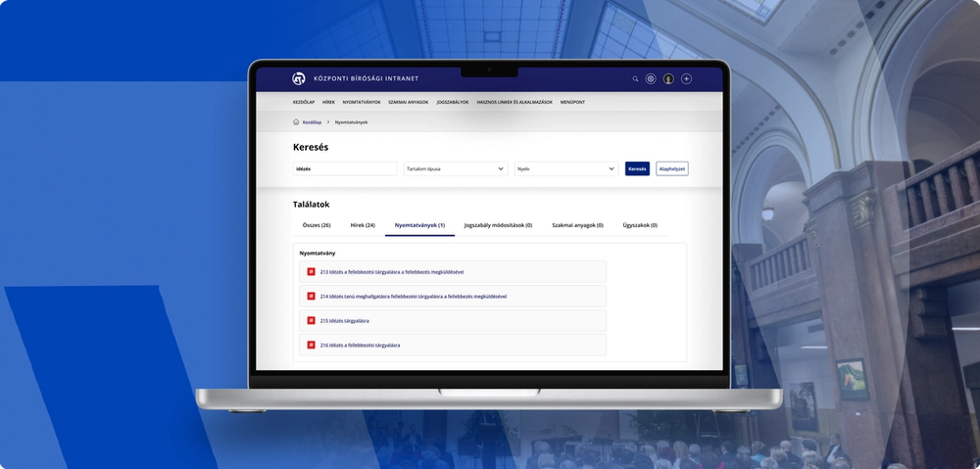Open the Szakmai anyagok menu
Viewport: 980px width, 469px height.
408,102
